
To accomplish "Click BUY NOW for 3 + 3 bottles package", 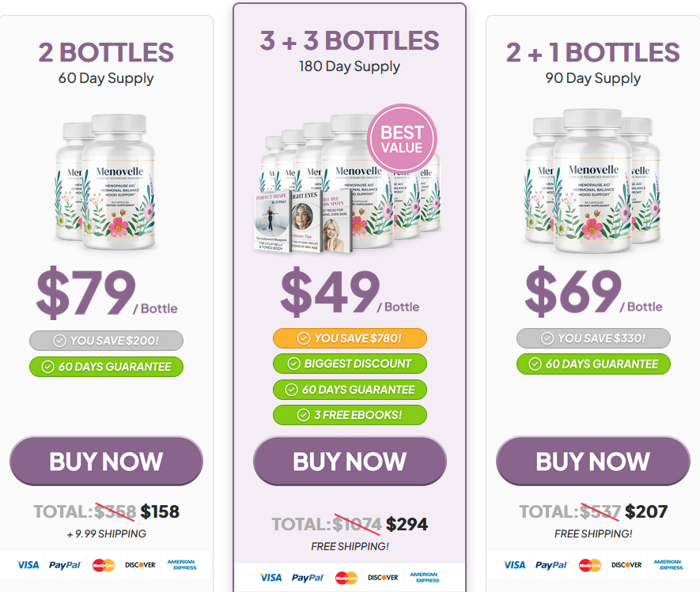I will click(x=350, y=461).
